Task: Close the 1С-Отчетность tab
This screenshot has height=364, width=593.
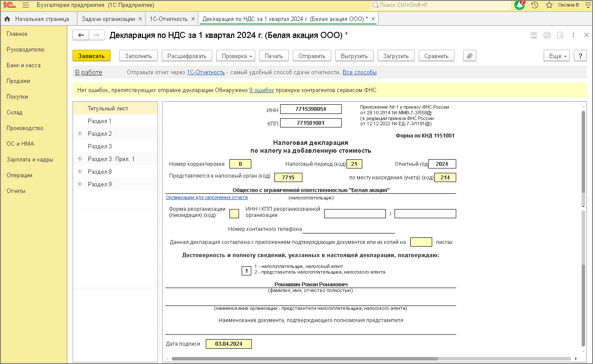Action: click(x=193, y=19)
